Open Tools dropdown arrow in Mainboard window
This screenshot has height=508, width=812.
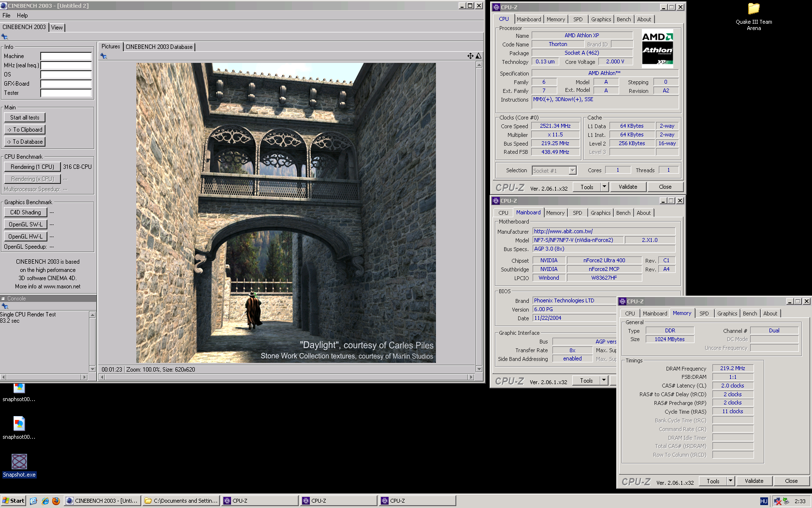pyautogui.click(x=604, y=381)
